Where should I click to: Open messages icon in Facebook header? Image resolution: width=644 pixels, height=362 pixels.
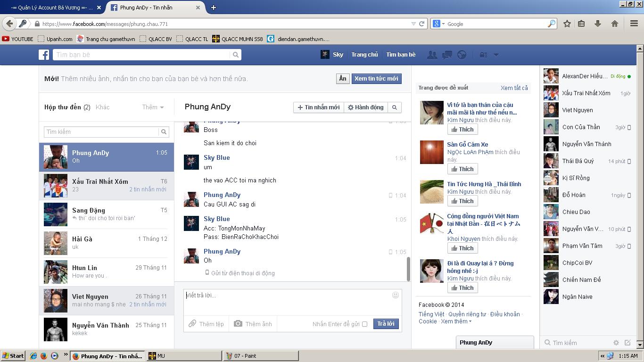tap(447, 55)
